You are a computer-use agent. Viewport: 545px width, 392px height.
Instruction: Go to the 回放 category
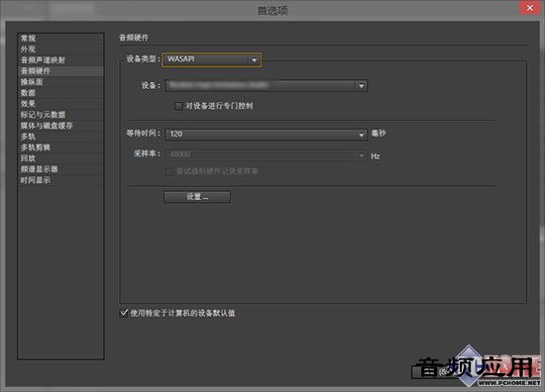[x=60, y=158]
